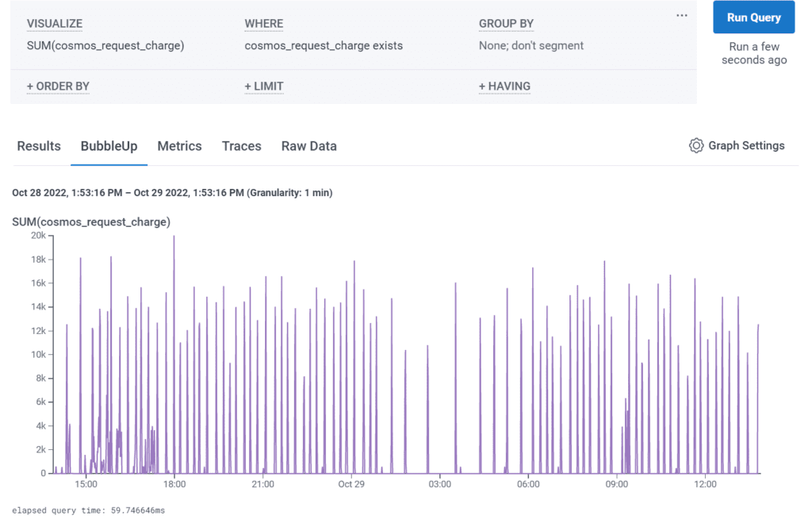Edit the WHERE cosmos_request_charge exists filter
This screenshot has width=812, height=523.
(x=324, y=46)
